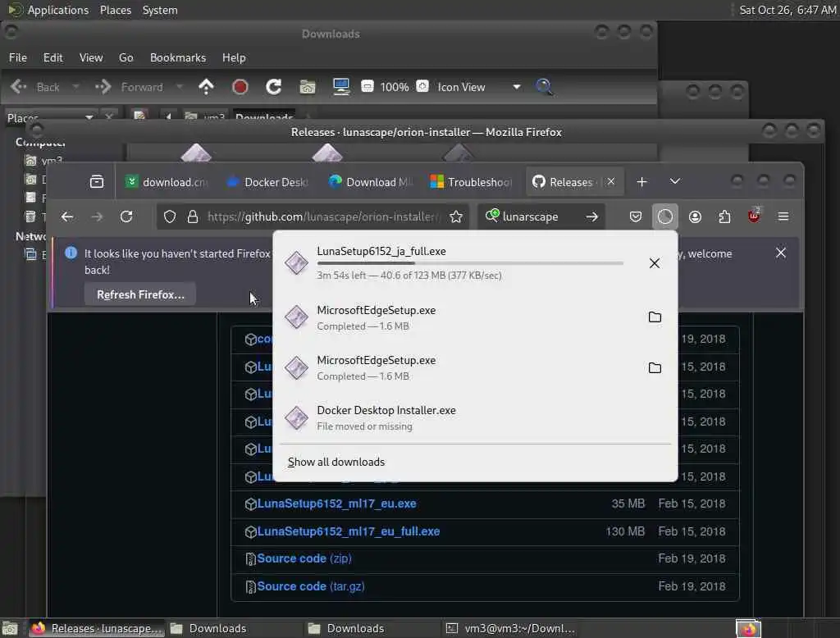Go back in Firefox

[67, 216]
